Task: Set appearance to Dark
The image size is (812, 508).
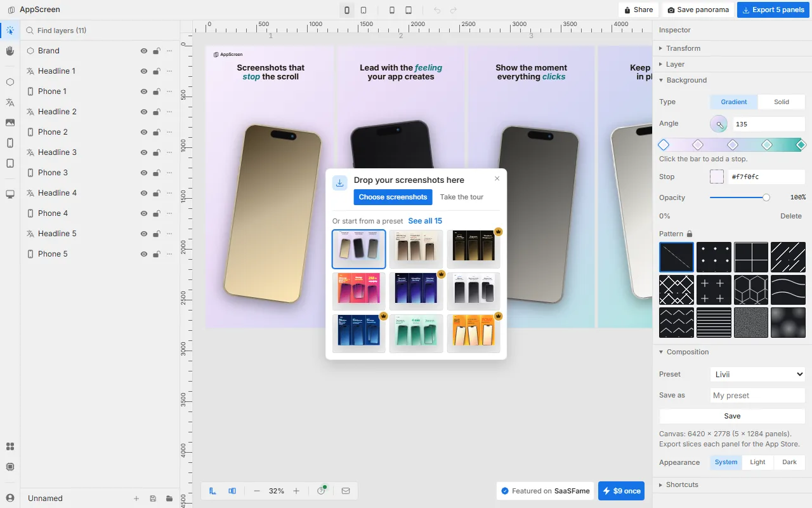Action: point(789,462)
